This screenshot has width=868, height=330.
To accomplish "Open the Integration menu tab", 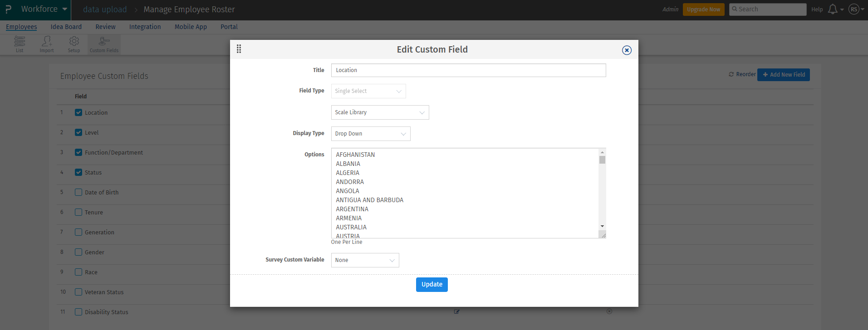I will (145, 27).
